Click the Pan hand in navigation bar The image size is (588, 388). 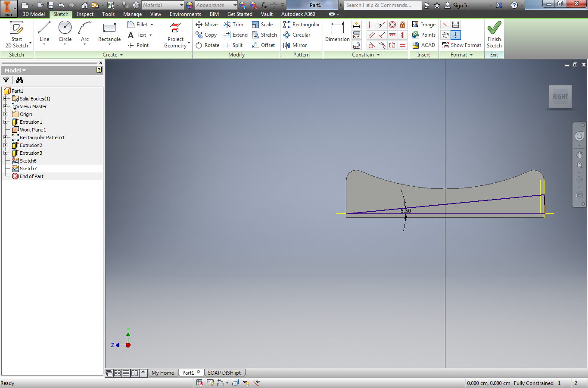[x=579, y=154]
